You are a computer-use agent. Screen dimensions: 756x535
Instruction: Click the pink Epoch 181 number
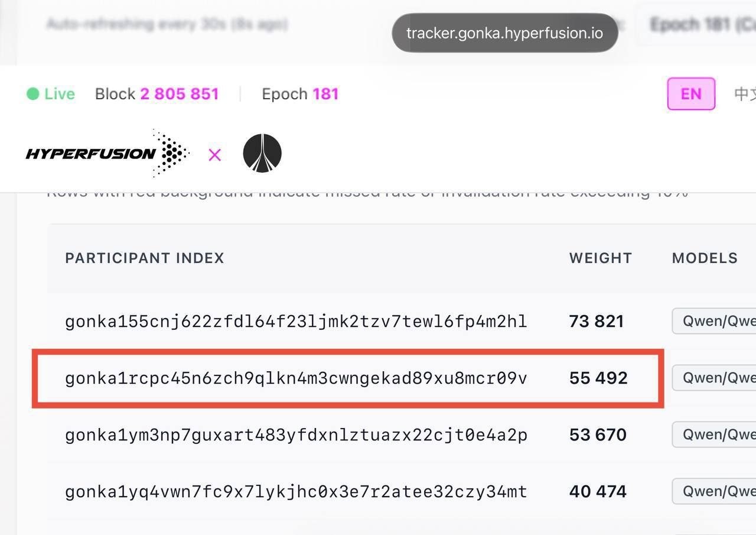tap(325, 94)
